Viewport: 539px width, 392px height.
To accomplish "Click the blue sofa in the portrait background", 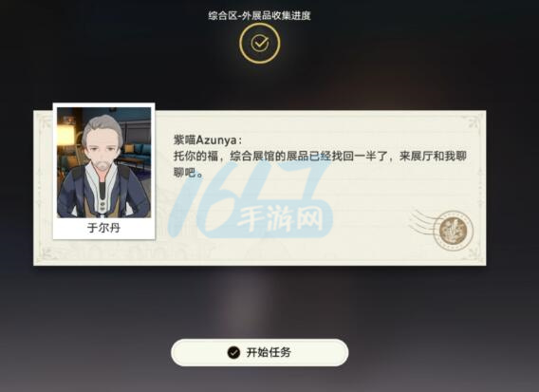I will 138,153.
